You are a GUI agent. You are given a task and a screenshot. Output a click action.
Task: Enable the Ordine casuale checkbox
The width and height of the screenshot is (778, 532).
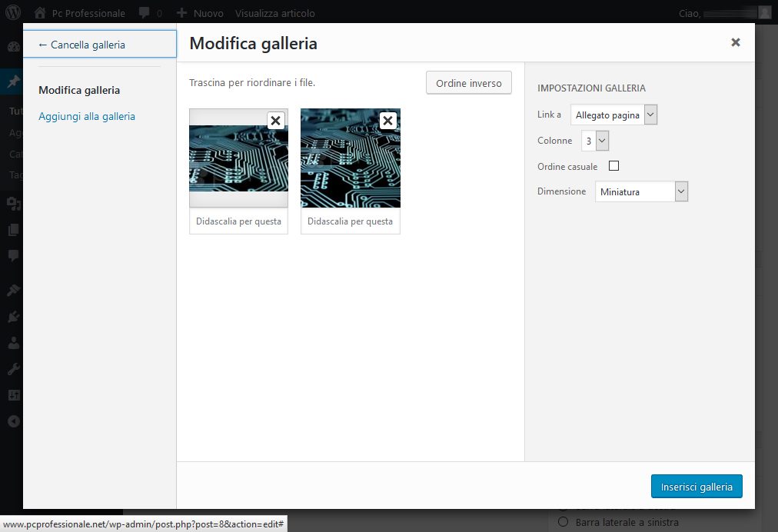[613, 166]
